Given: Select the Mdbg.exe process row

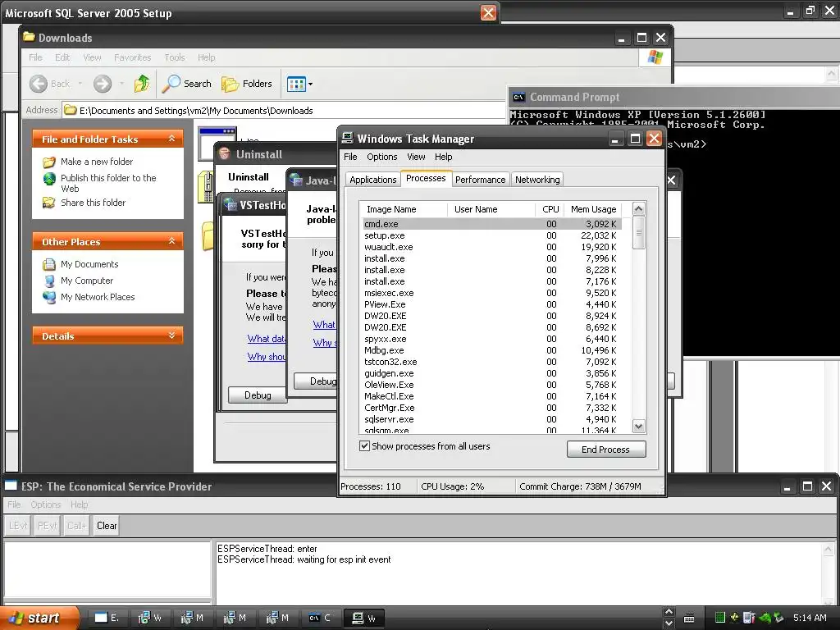Looking at the screenshot, I should (492, 350).
